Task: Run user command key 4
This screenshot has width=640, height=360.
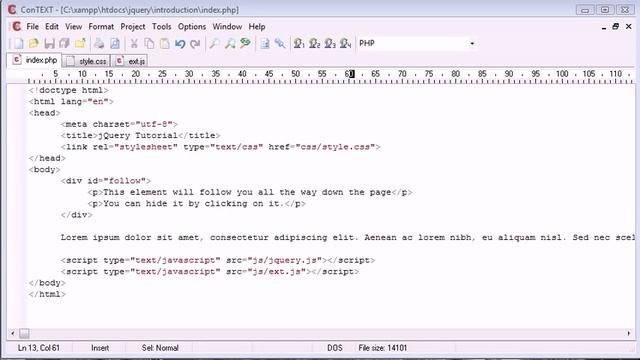Action: coord(345,43)
